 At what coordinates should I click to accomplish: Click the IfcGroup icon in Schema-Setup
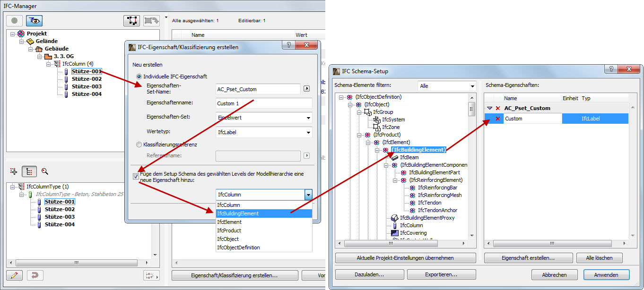click(x=368, y=112)
